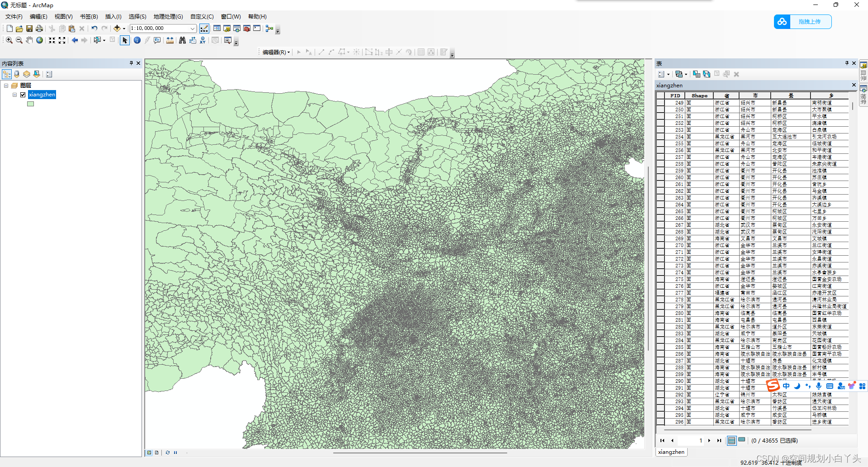Create a viewer window
This screenshot has height=467, width=868.
point(228,40)
